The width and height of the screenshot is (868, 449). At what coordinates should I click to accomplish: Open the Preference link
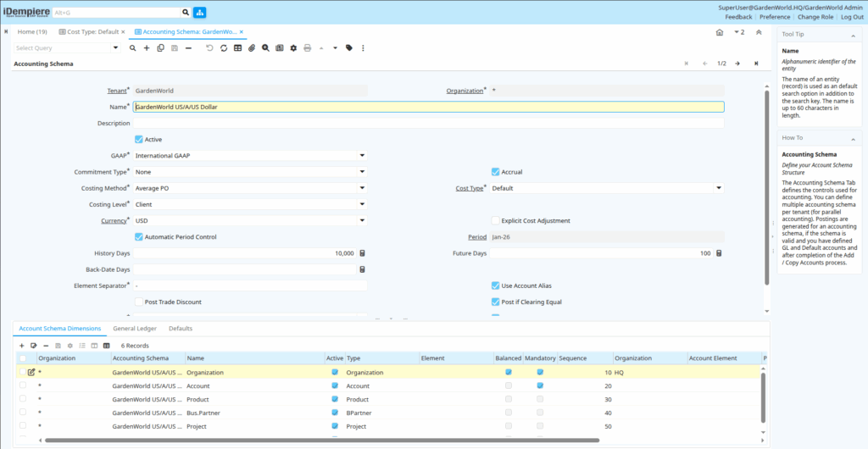click(775, 17)
